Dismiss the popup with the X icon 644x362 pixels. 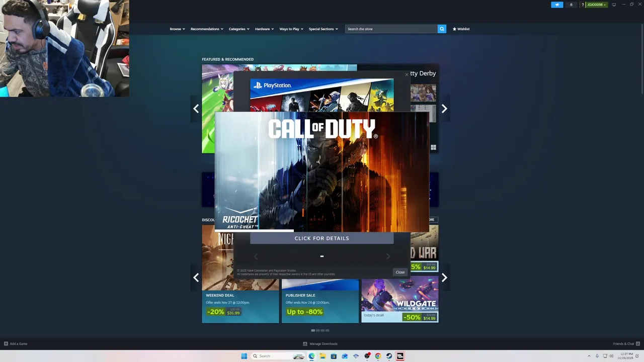click(x=407, y=75)
